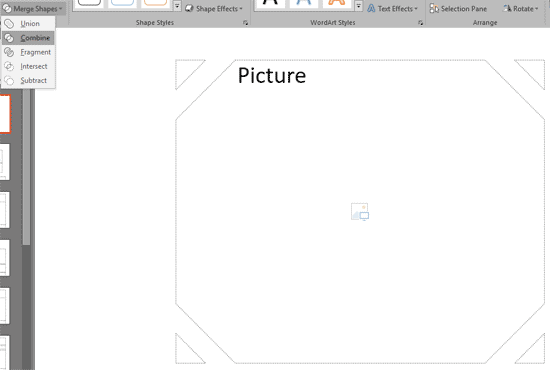Open the Merge Shapes dropdown

coord(33,9)
